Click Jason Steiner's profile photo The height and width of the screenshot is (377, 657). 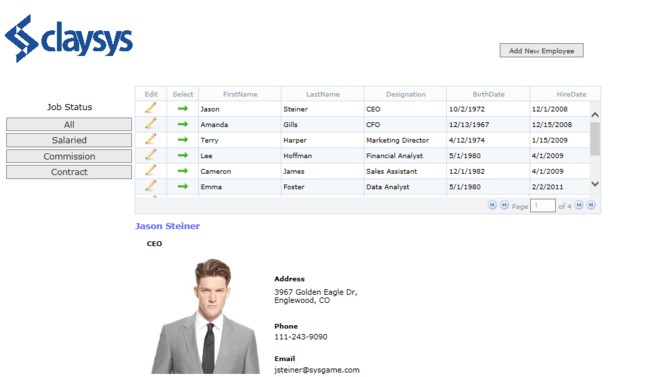[x=205, y=316]
